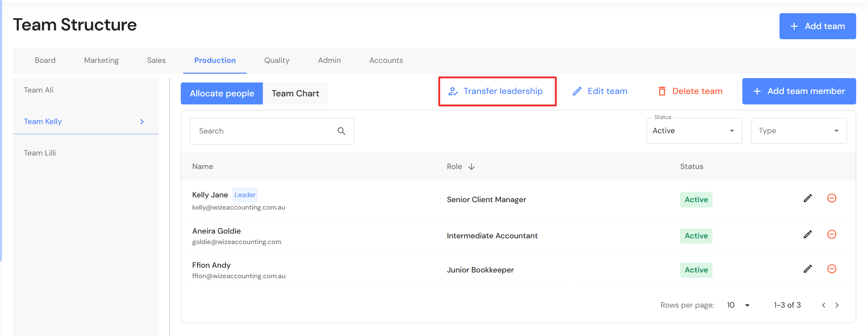Switch to the Accounts tab
Image resolution: width=868 pixels, height=336 pixels.
point(386,61)
